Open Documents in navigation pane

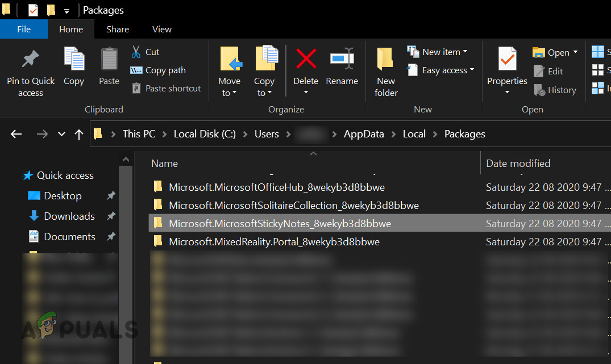point(69,237)
